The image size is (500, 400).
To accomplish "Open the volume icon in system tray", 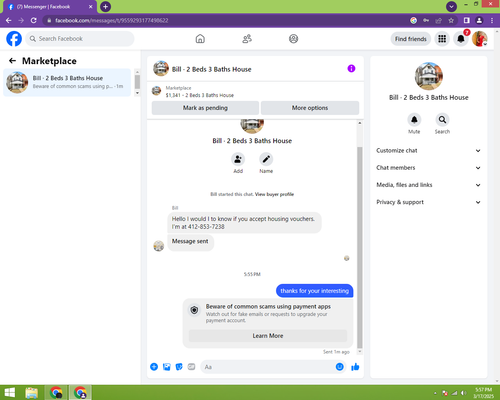I will click(463, 393).
